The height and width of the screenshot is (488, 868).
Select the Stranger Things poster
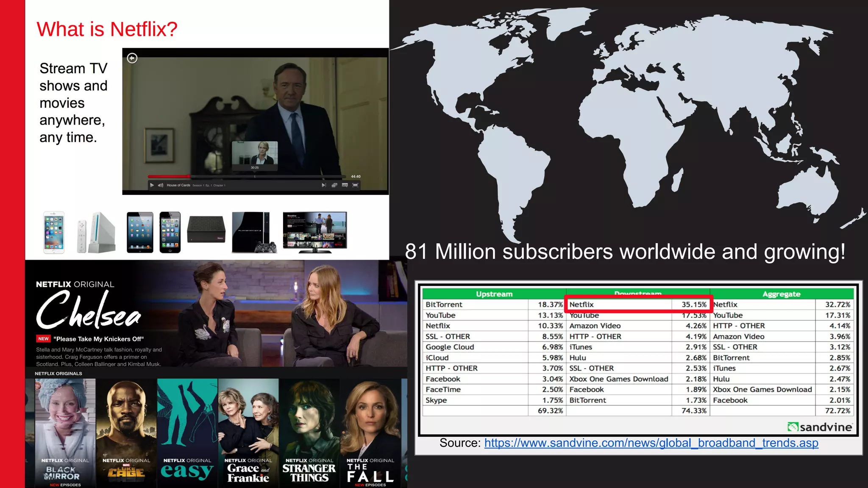pos(309,432)
